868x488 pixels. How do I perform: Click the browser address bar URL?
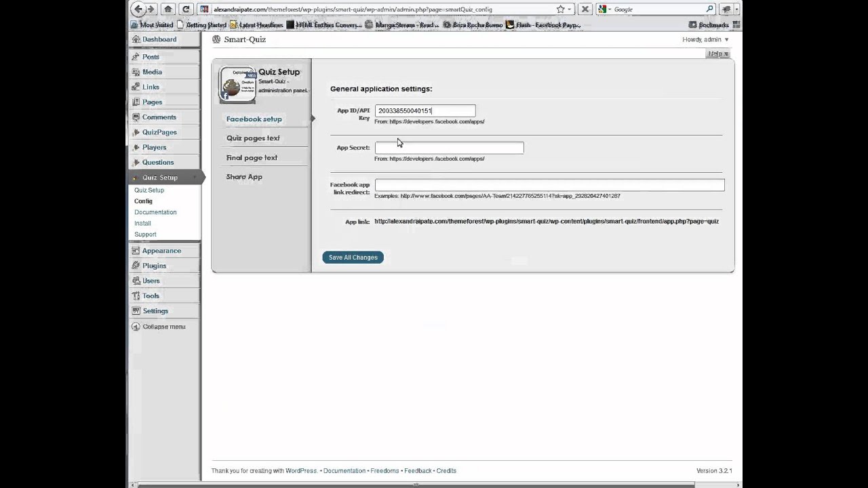pyautogui.click(x=353, y=9)
